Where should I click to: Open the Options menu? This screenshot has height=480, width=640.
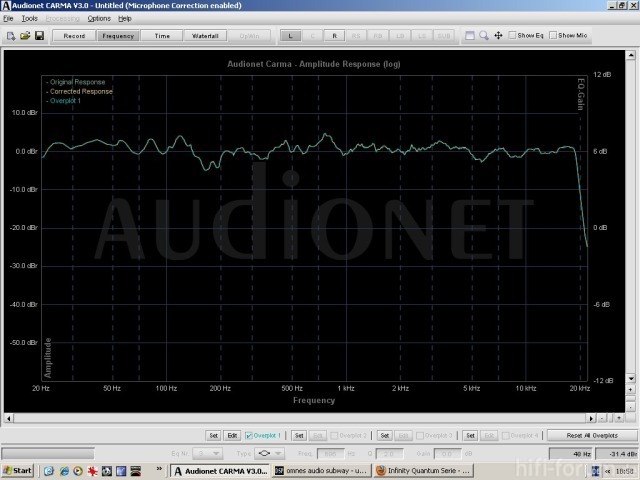click(x=99, y=18)
